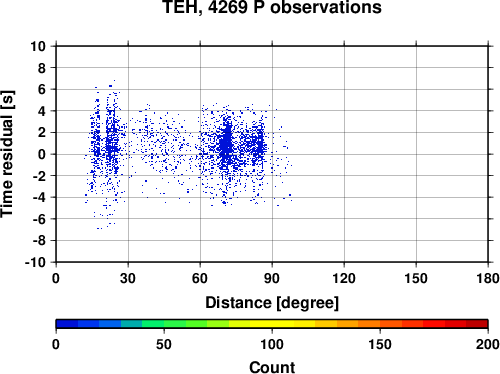Click y-axis tick label 4
500x374 pixels.
[42, 111]
